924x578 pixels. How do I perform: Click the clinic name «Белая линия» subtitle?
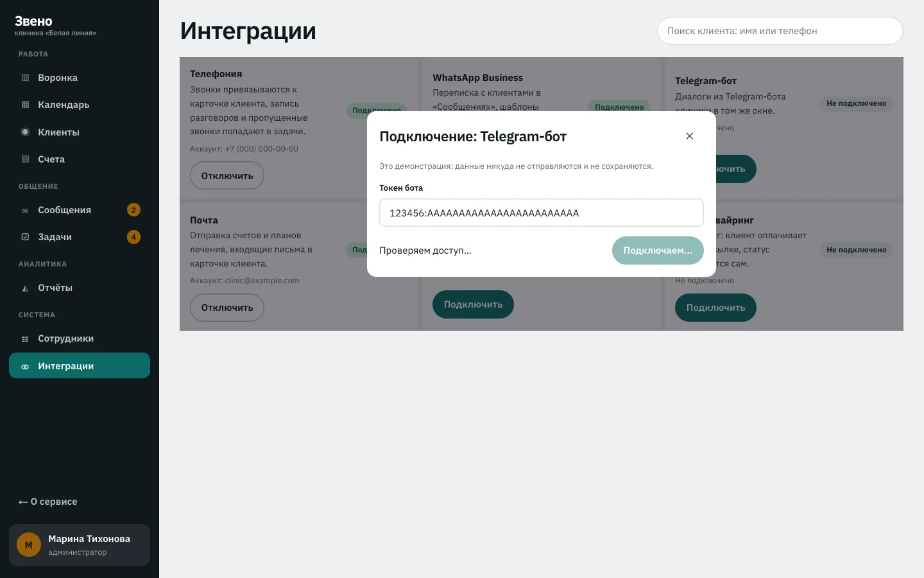55,33
